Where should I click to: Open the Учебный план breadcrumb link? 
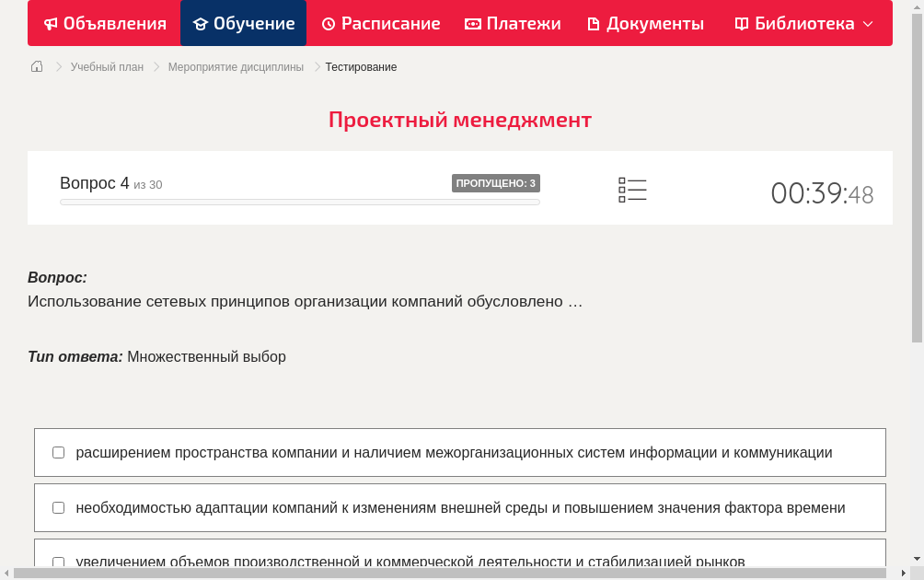click(x=105, y=66)
